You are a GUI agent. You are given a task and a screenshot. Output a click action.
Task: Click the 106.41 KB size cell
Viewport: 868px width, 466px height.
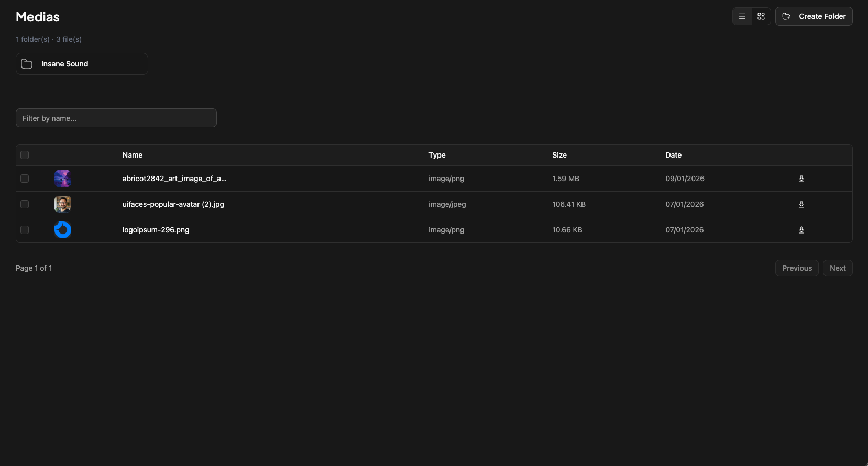pyautogui.click(x=569, y=204)
